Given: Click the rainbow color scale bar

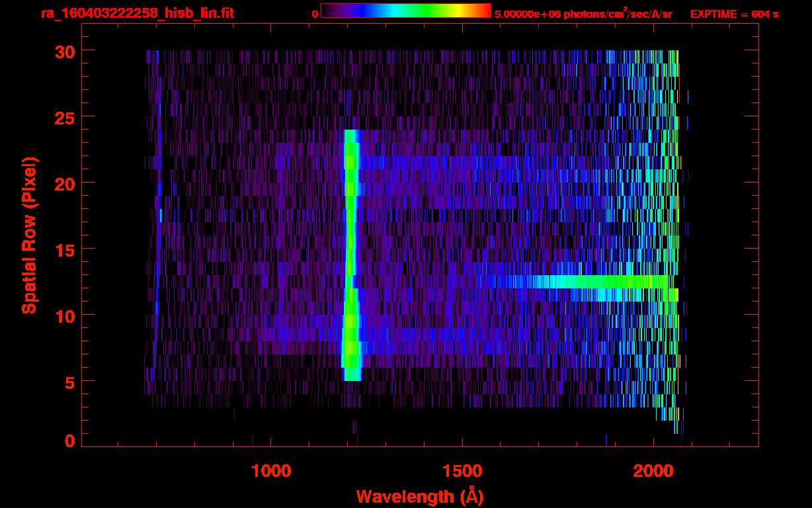Looking at the screenshot, I should tap(406, 11).
